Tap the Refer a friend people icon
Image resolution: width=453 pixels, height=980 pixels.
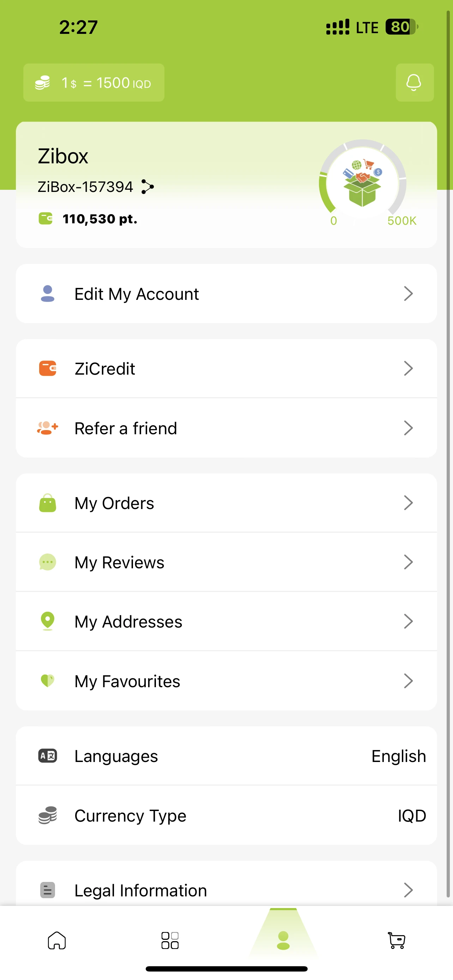[x=48, y=428]
